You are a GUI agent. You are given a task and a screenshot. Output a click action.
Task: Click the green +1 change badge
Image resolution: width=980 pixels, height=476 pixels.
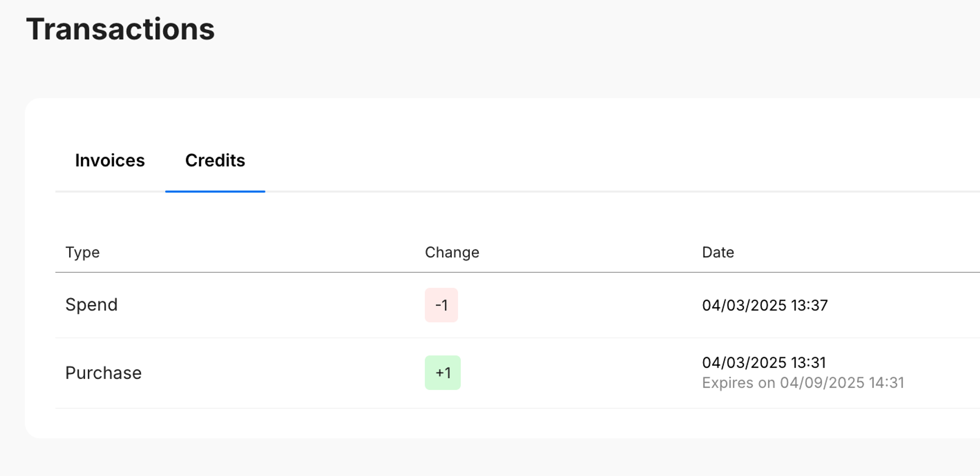pyautogui.click(x=443, y=372)
